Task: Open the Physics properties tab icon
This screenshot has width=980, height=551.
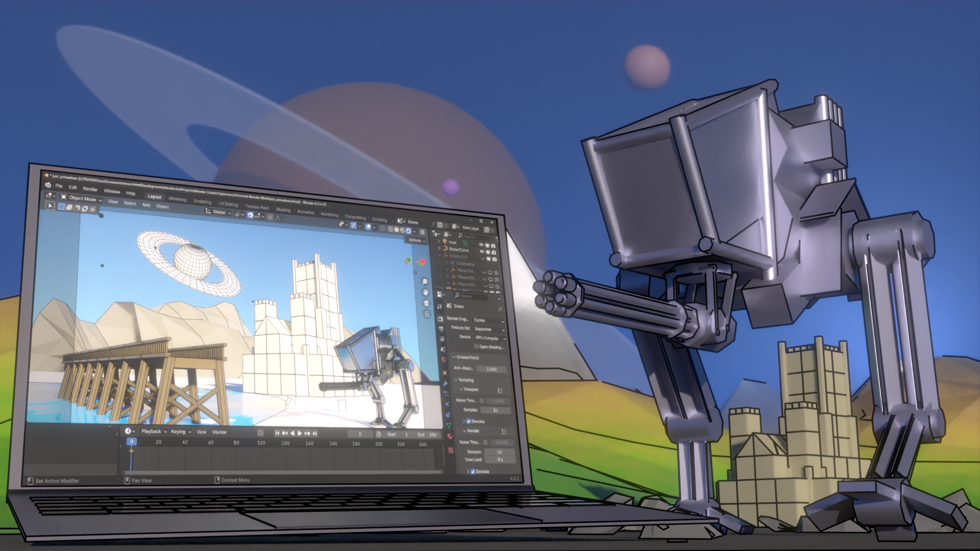Action: (x=447, y=404)
